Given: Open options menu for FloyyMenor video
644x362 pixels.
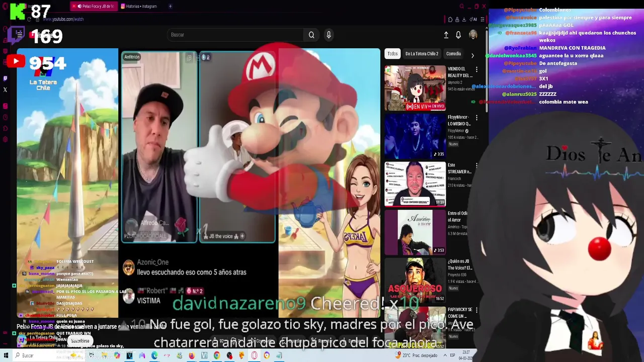Looking at the screenshot, I should [x=476, y=118].
